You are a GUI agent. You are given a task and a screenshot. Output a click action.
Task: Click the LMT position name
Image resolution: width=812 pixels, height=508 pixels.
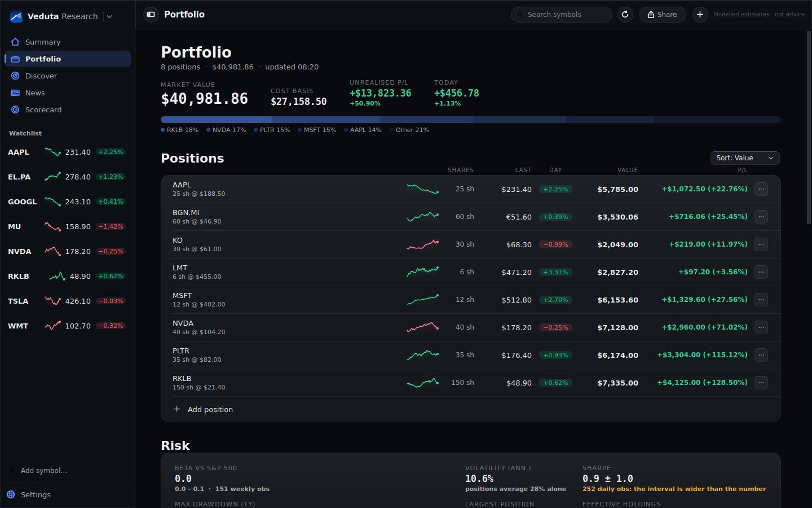pyautogui.click(x=180, y=268)
